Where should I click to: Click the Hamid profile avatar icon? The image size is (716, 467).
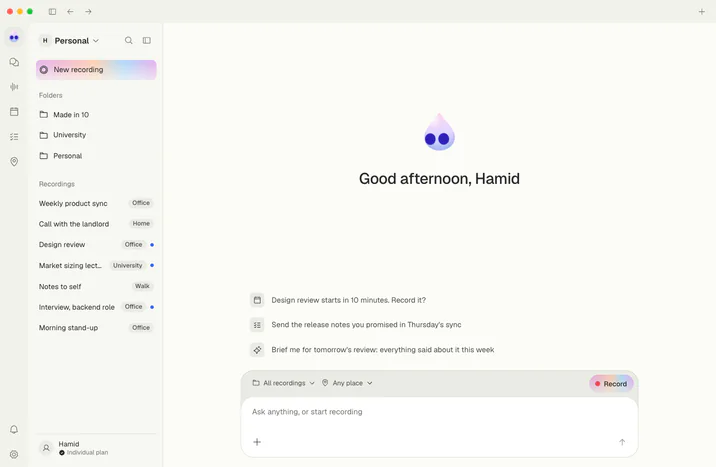(46, 448)
